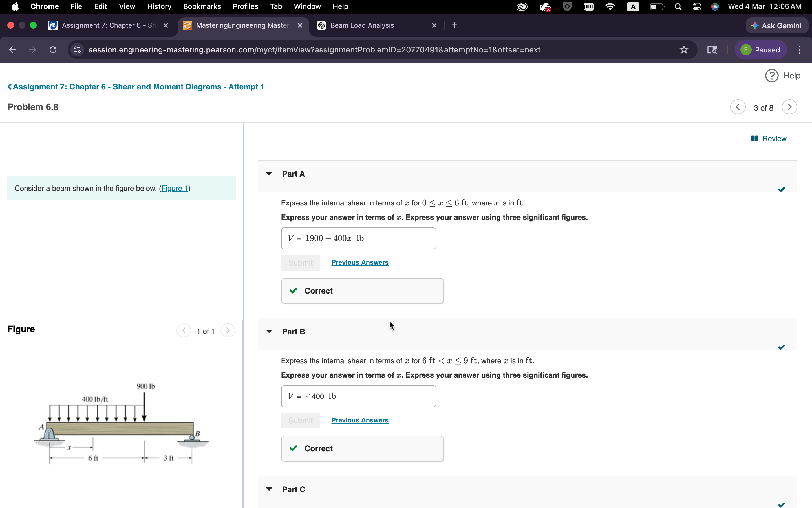The image size is (812, 508).
Task: Open the Apple menu
Action: point(15,7)
